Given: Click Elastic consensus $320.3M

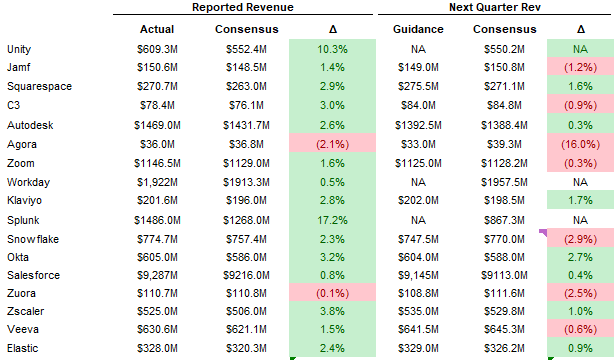Looking at the screenshot, I should (246, 349).
